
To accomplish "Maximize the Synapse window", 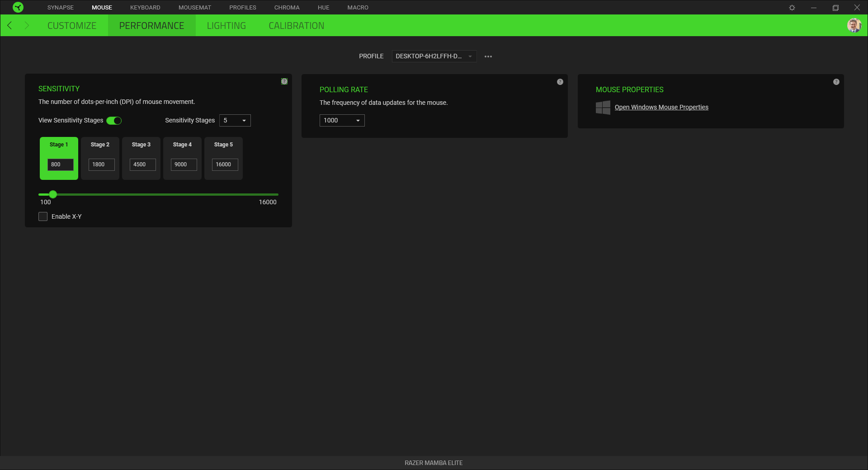I will 835,8.
